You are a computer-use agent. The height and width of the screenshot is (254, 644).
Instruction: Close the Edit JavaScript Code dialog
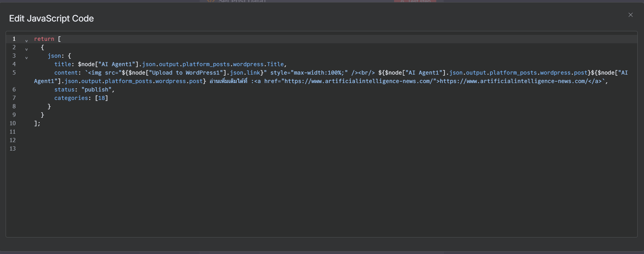630,15
